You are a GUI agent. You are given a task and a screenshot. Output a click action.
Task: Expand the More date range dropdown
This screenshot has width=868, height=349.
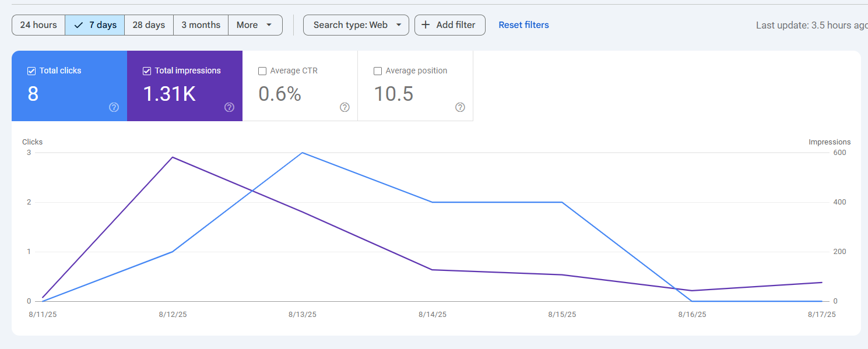(255, 25)
